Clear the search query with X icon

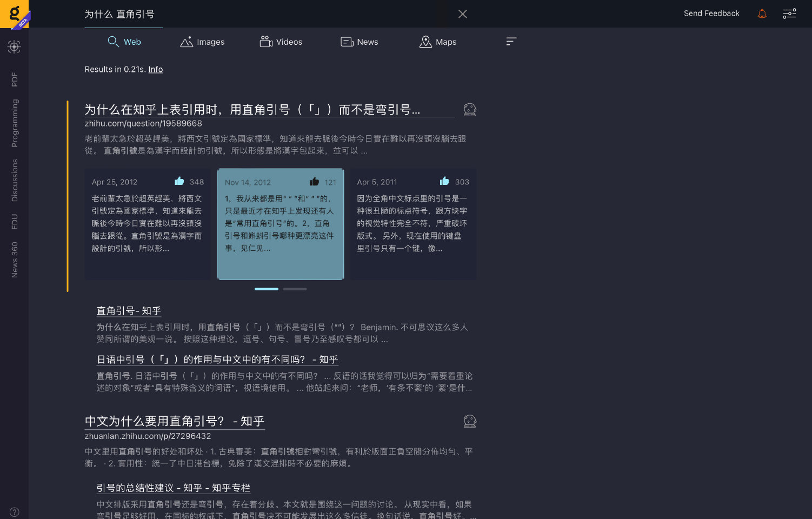pos(462,14)
